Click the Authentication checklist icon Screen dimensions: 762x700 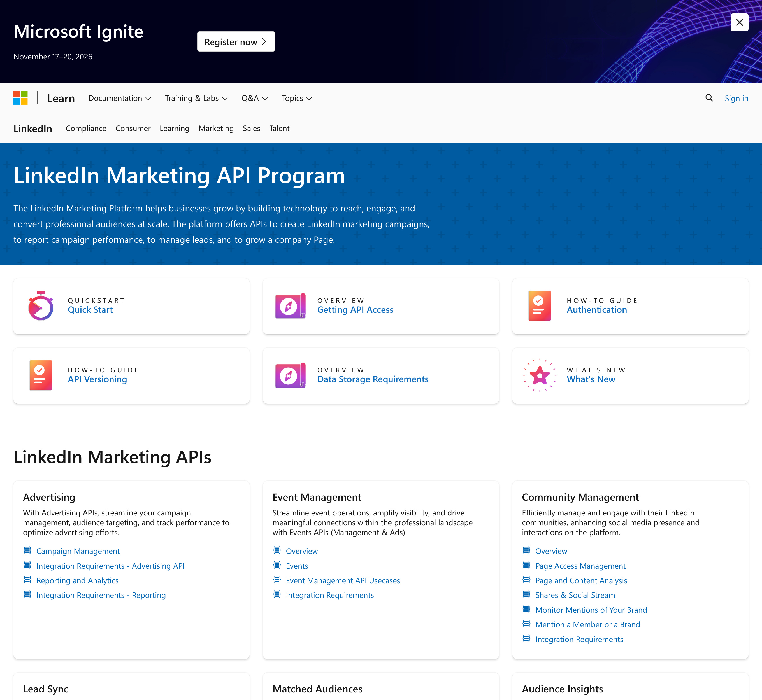[540, 306]
